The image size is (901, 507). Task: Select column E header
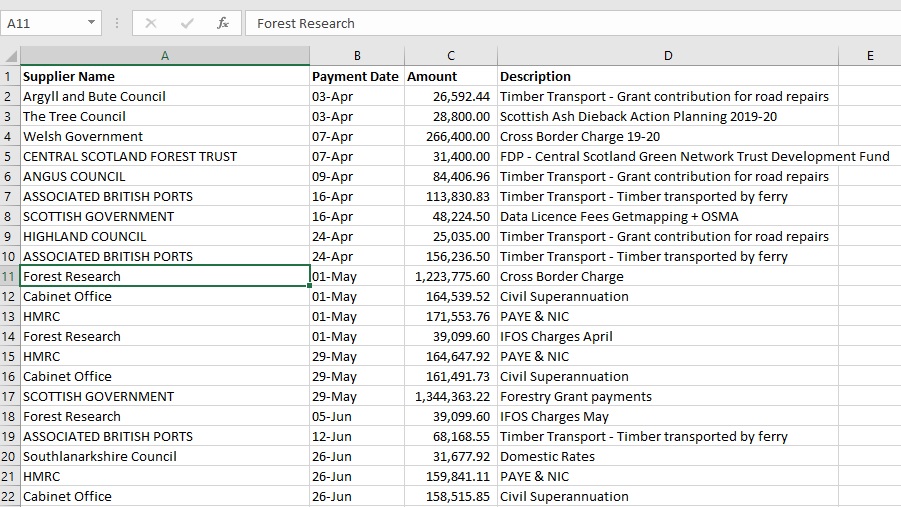coord(869,56)
